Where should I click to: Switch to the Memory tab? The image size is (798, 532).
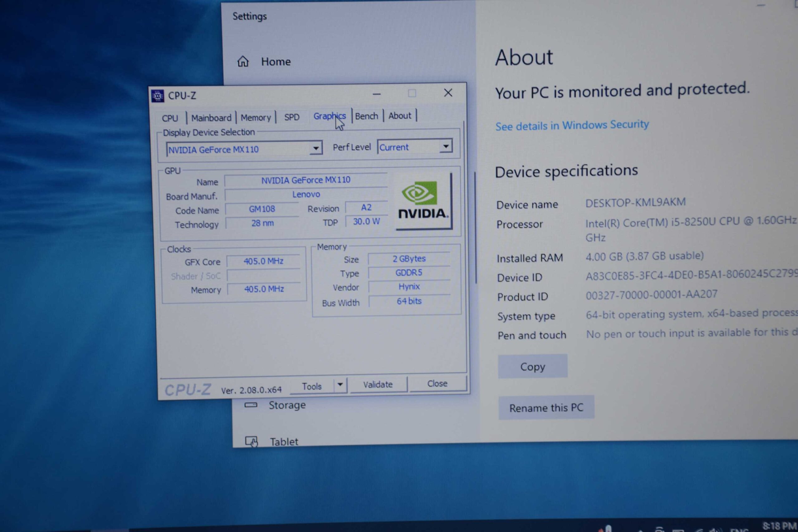pos(256,117)
